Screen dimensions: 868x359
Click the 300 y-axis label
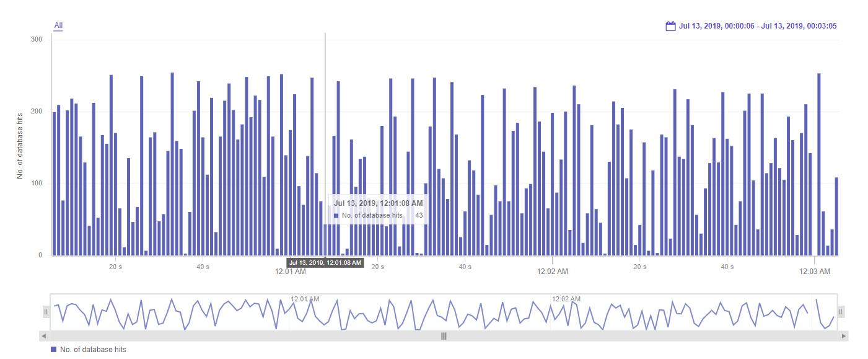click(36, 40)
